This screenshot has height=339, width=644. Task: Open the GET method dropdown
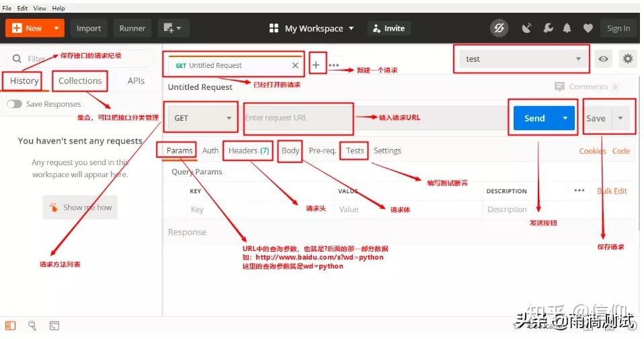[x=201, y=118]
